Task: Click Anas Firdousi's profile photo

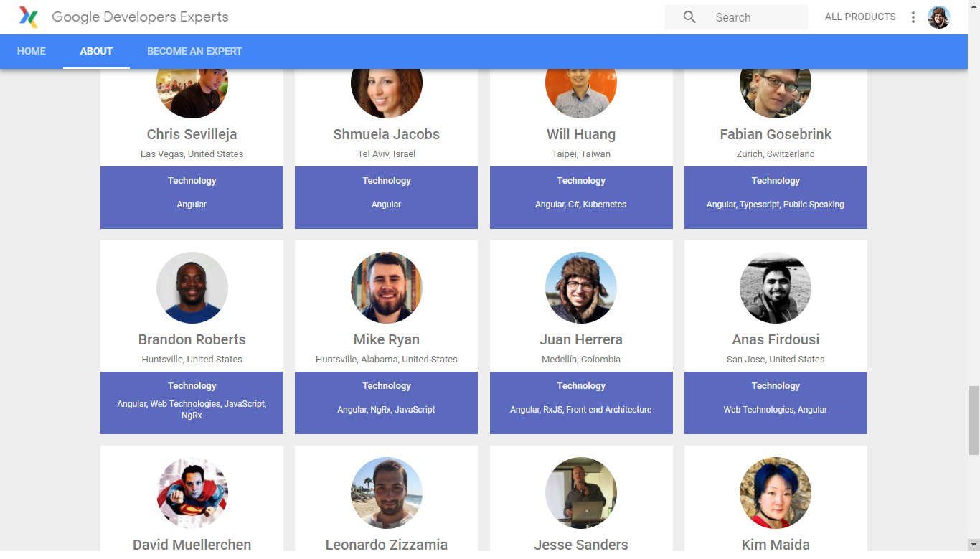Action: tap(776, 288)
